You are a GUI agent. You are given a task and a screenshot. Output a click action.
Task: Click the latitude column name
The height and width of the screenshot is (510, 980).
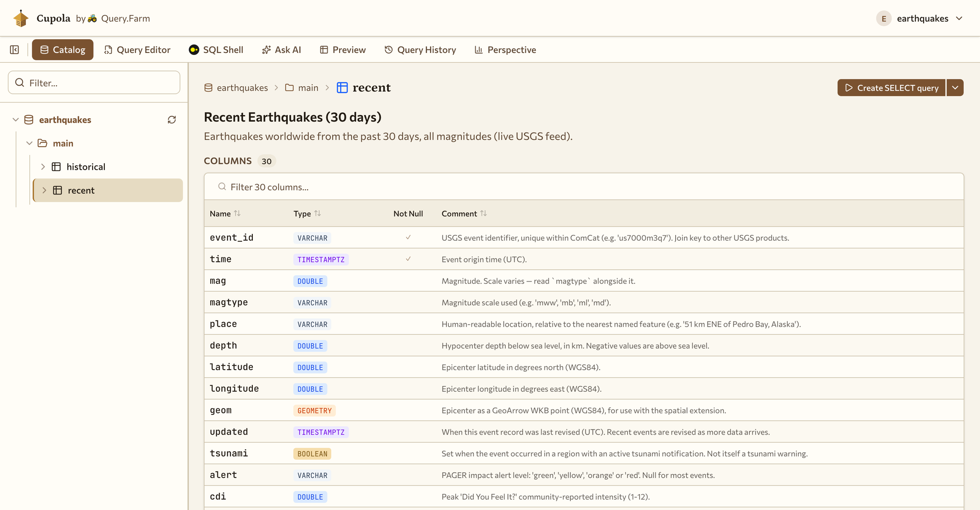point(231,367)
